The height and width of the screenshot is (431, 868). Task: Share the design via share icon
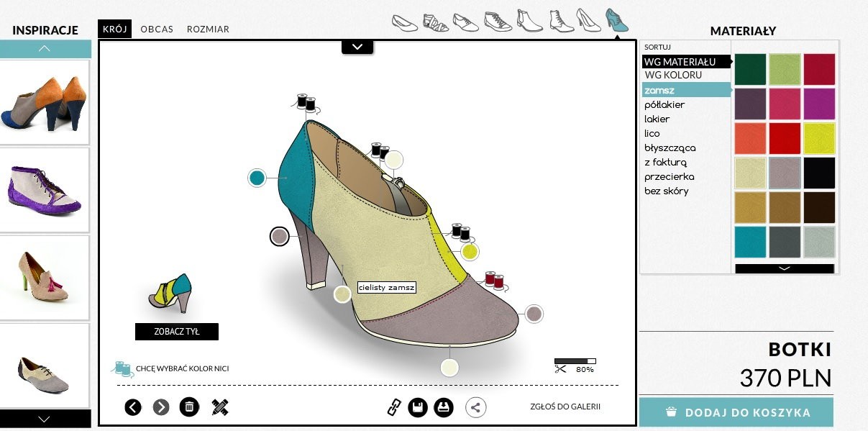pyautogui.click(x=475, y=407)
